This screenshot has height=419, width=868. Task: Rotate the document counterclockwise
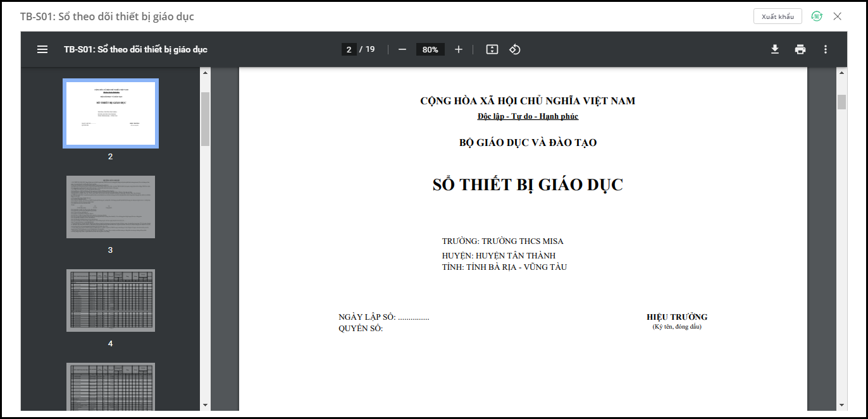[515, 49]
